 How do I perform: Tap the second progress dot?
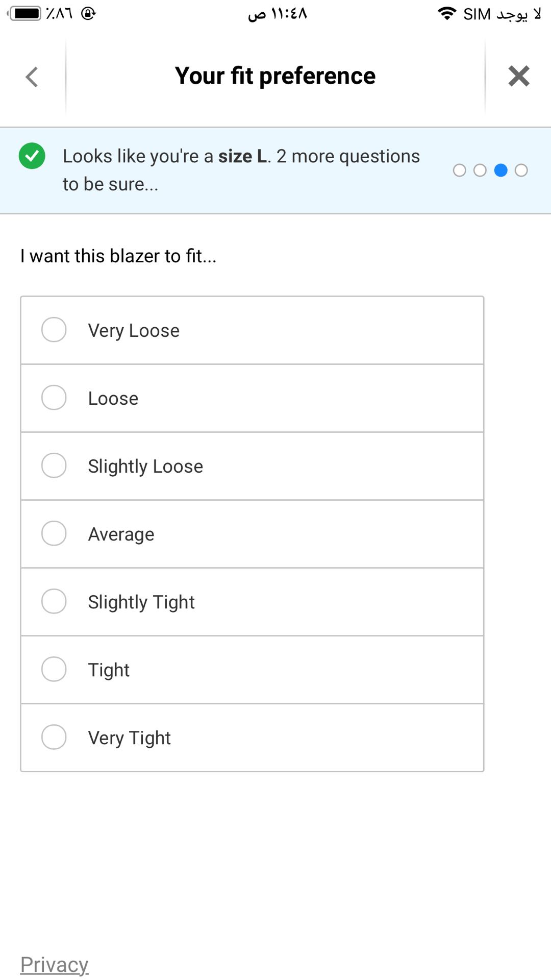tap(480, 170)
